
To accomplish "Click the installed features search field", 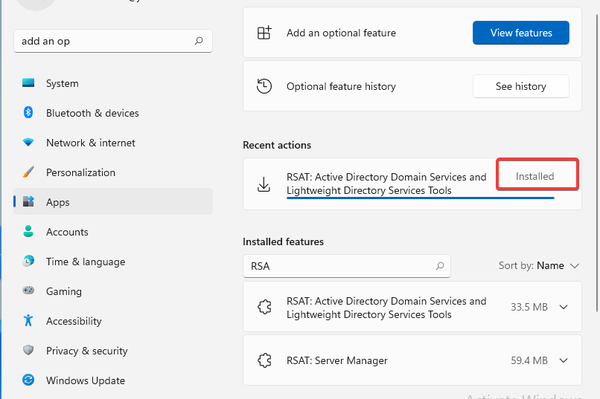I will (347, 266).
